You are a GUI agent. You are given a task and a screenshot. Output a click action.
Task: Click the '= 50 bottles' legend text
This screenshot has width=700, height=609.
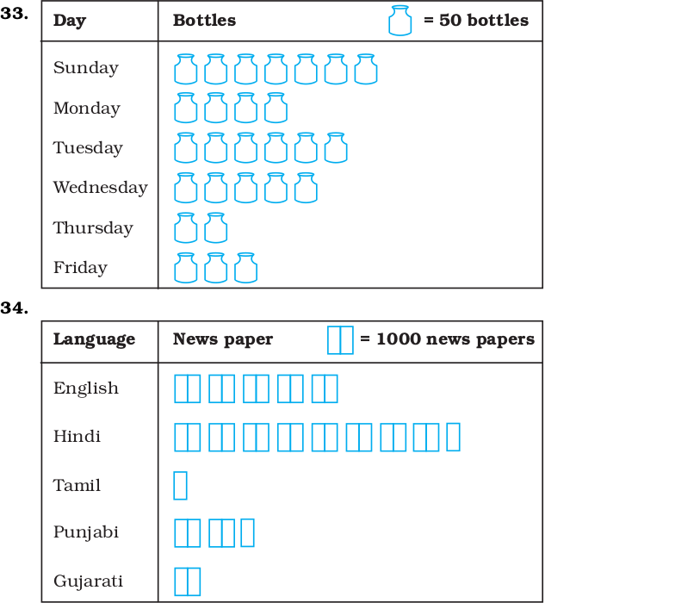point(476,21)
